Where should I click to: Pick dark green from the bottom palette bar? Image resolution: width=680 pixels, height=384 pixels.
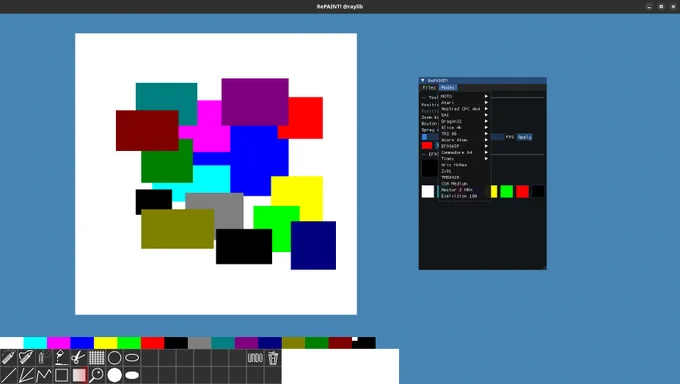pyautogui.click(x=317, y=343)
